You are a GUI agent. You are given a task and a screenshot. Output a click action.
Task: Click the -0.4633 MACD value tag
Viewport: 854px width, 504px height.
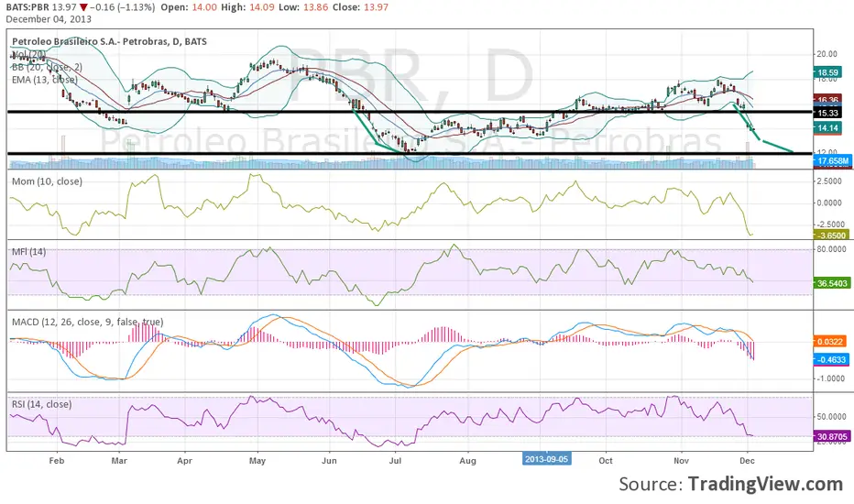pos(832,359)
